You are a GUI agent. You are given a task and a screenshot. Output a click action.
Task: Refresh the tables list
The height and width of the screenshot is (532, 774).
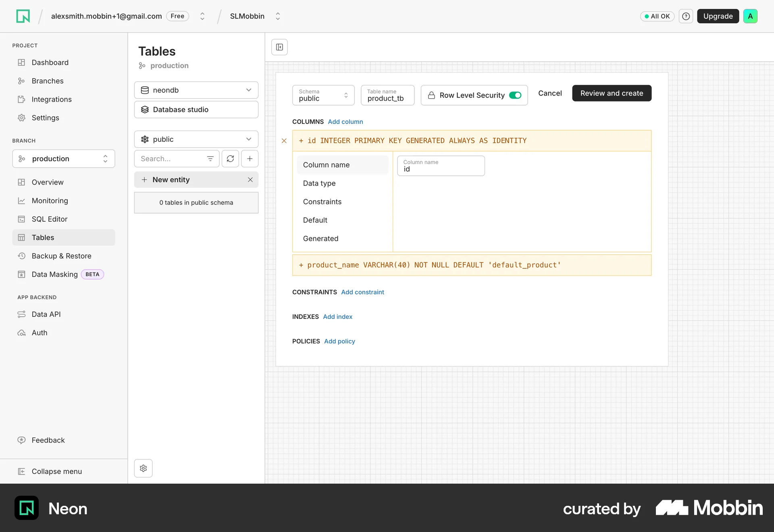point(230,159)
